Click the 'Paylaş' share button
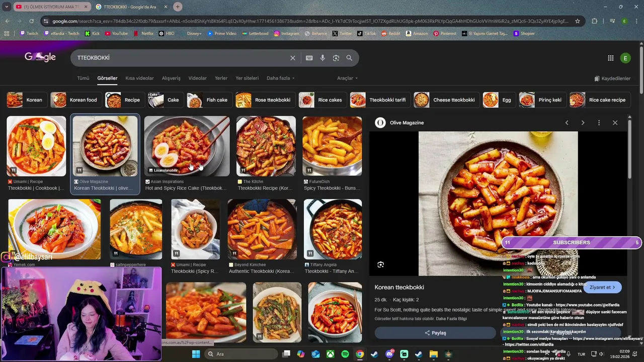This screenshot has width=644, height=362. click(435, 333)
